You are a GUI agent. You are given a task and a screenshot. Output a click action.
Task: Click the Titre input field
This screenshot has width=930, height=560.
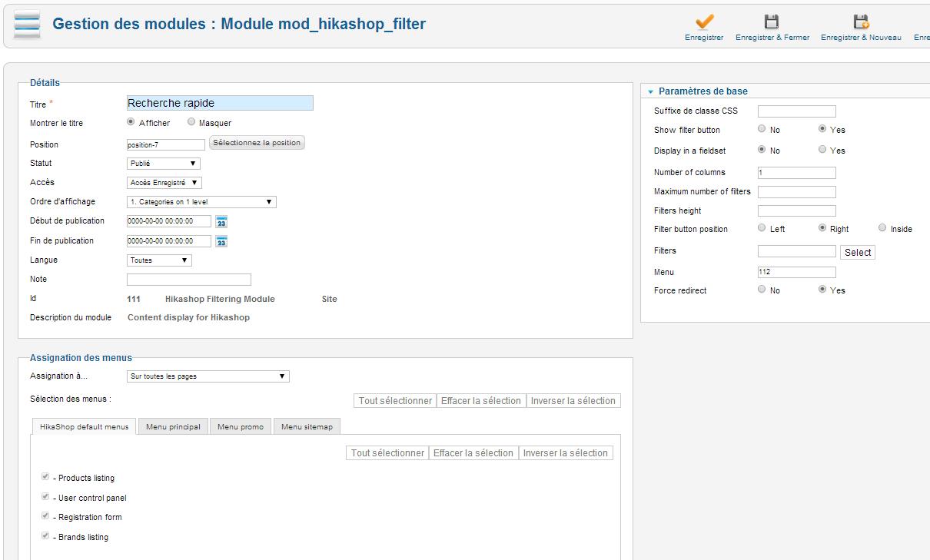pyautogui.click(x=220, y=103)
